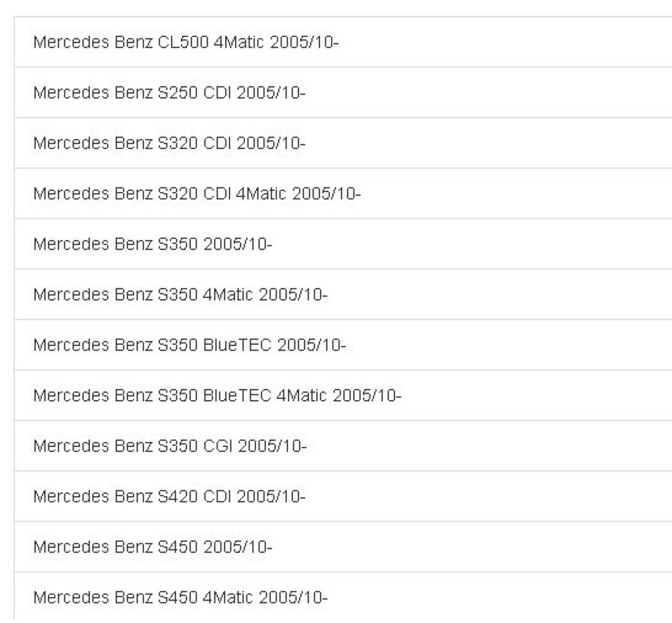Click the S320 CDI 4Matic model text

tap(222, 193)
